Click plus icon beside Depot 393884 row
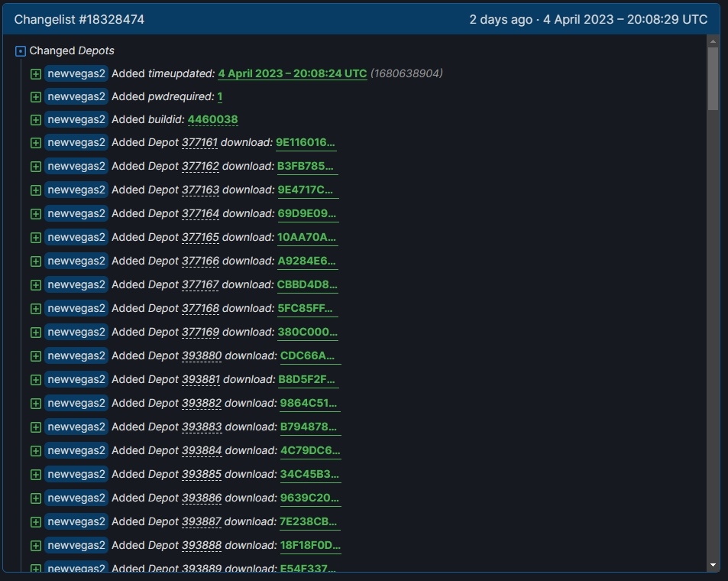Screen dimensions: 728x581 [x=35, y=451]
